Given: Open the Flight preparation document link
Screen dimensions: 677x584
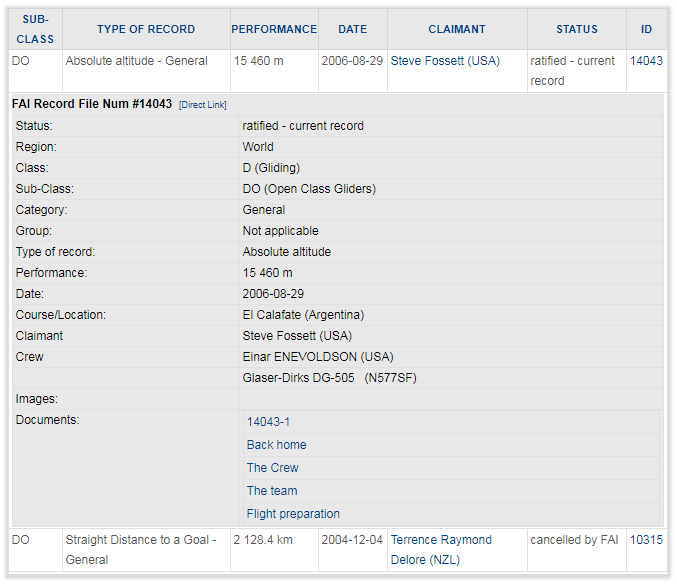Looking at the screenshot, I should pyautogui.click(x=293, y=514).
